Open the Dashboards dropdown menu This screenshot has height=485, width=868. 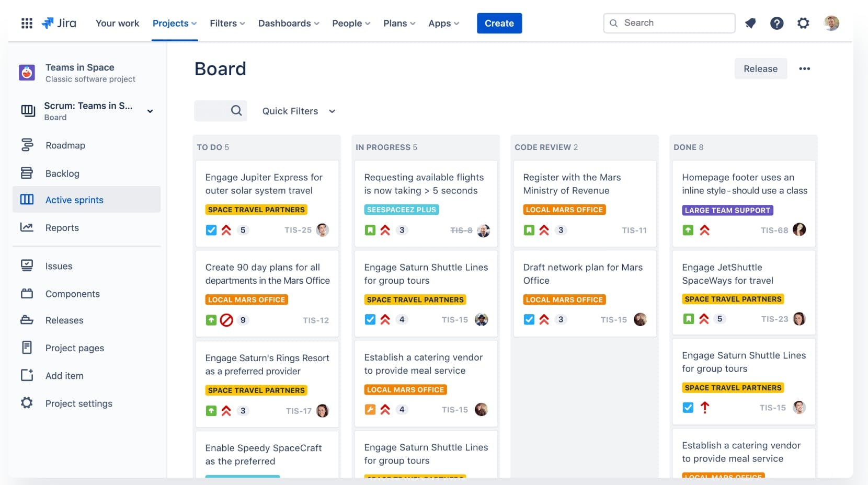[289, 23]
